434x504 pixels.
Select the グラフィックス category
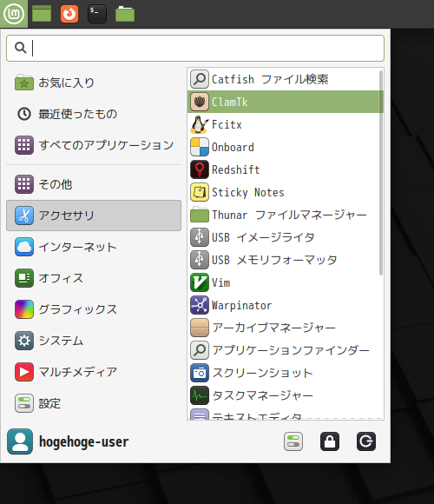pyautogui.click(x=94, y=309)
